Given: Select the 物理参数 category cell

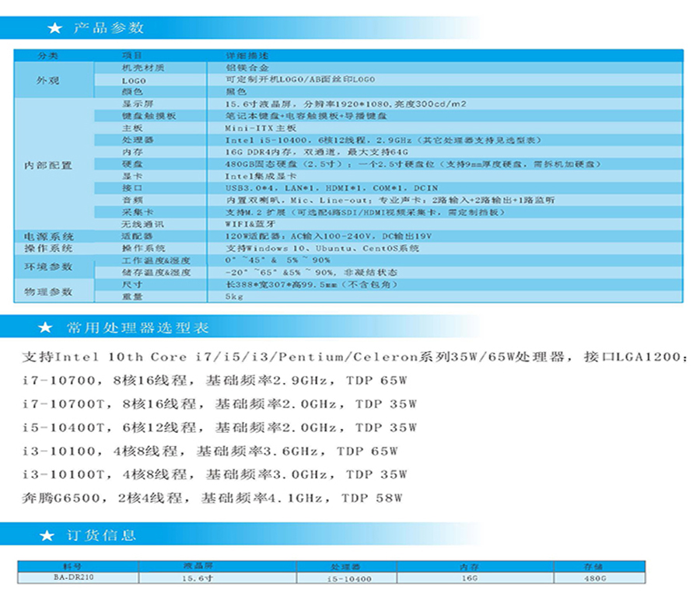Looking at the screenshot, I should click(x=47, y=291).
